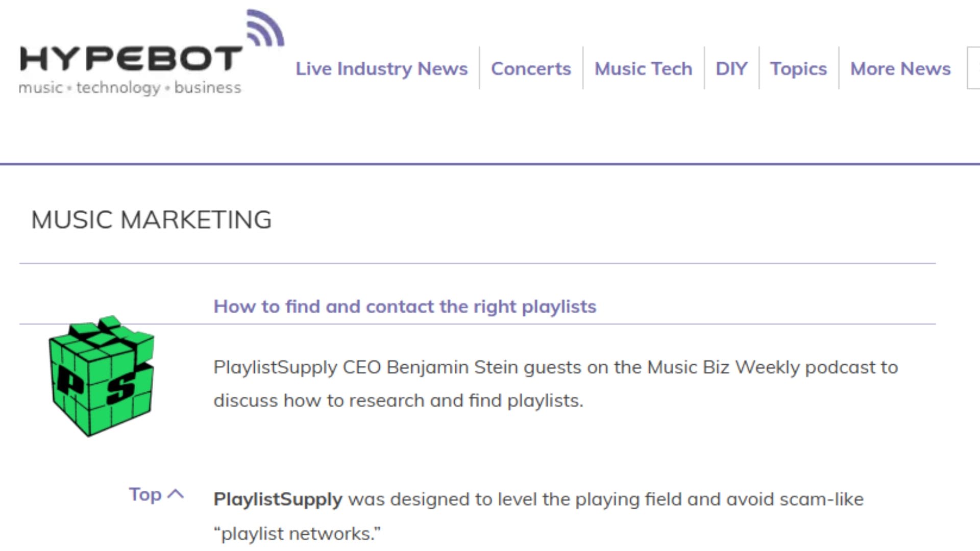Open Live Industry News in the navigation bar

tap(381, 68)
